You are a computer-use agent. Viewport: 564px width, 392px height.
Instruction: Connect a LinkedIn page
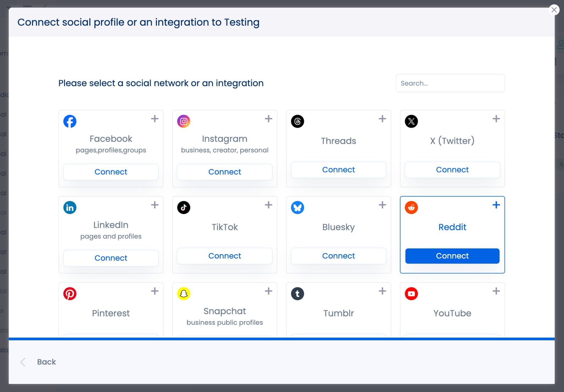(111, 258)
